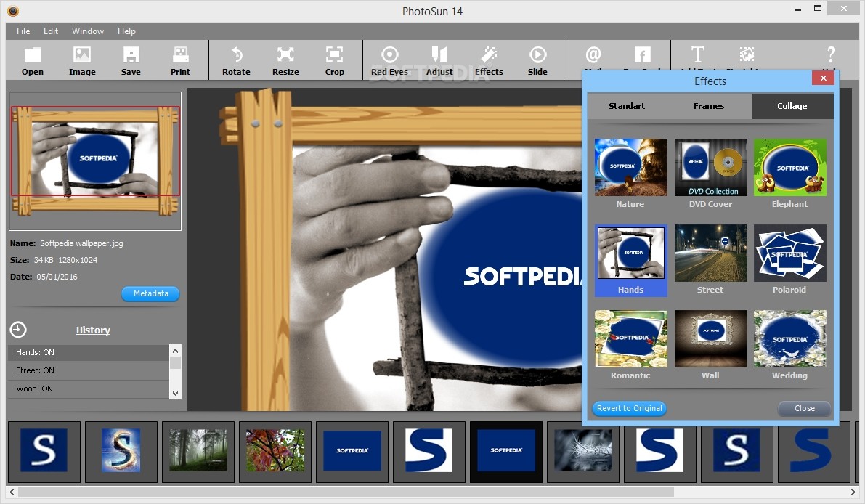865x504 pixels.
Task: Click the PhotoSun app icon in title bar
Action: tap(13, 10)
